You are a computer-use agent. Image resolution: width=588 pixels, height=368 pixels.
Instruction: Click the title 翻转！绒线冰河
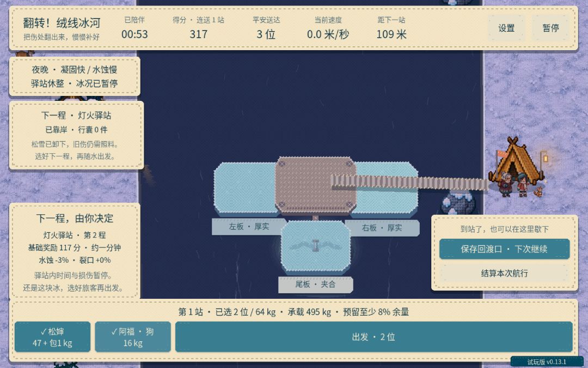click(x=62, y=23)
